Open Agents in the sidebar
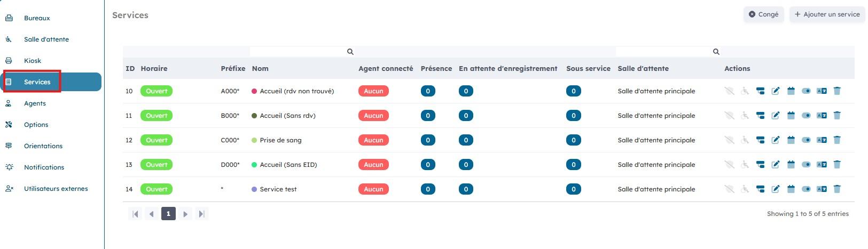The height and width of the screenshot is (249, 868). (35, 103)
